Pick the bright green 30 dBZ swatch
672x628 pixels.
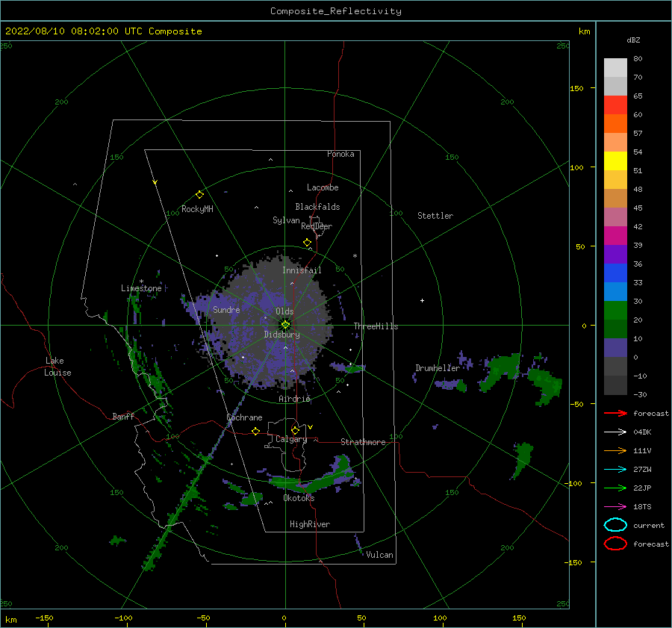(x=615, y=311)
